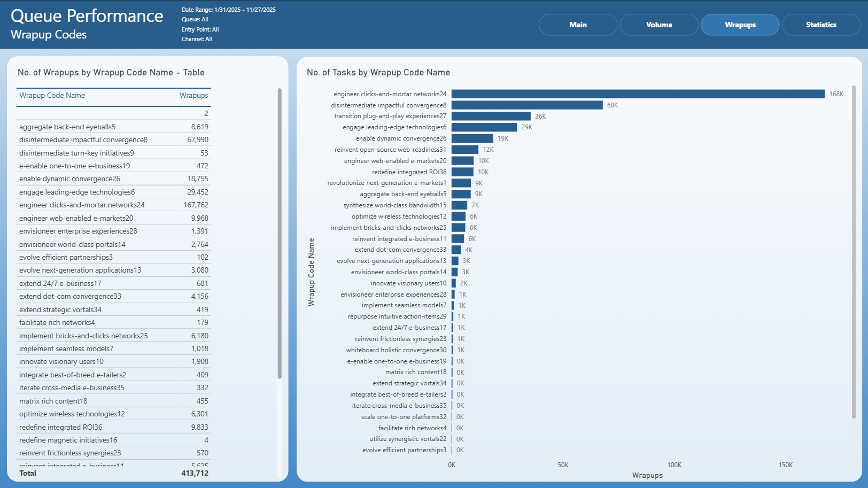Click the 168K data label
Image resolution: width=868 pixels, height=488 pixels.
836,94
